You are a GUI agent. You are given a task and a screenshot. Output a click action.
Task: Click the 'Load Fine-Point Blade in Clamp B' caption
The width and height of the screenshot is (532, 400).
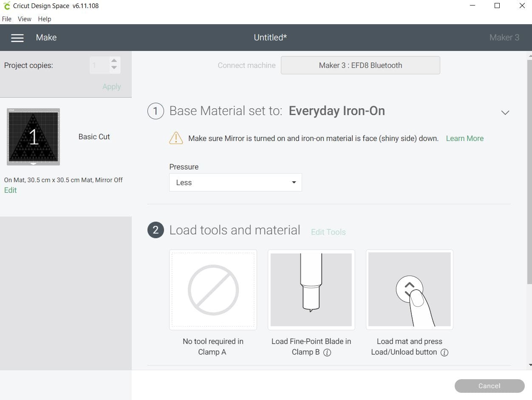311,346
